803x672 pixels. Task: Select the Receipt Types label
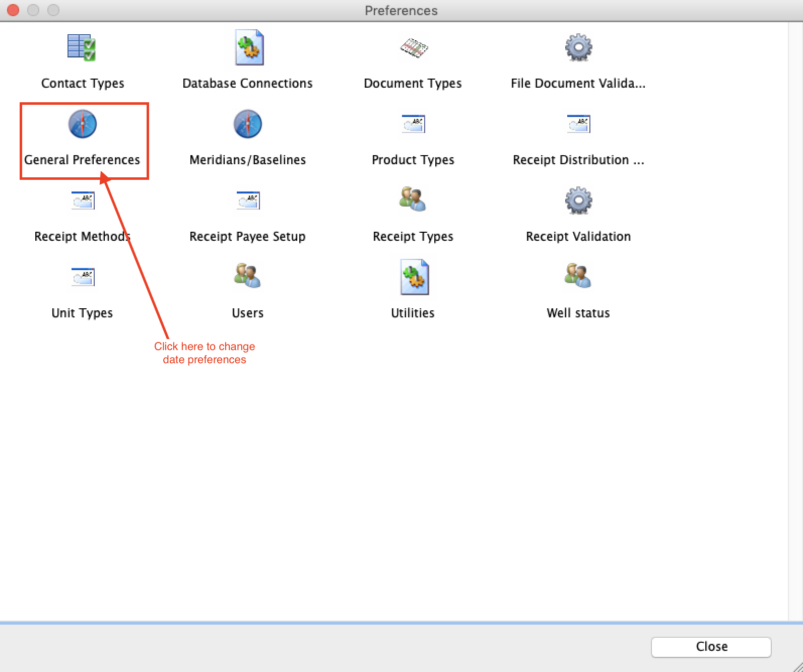pos(413,237)
